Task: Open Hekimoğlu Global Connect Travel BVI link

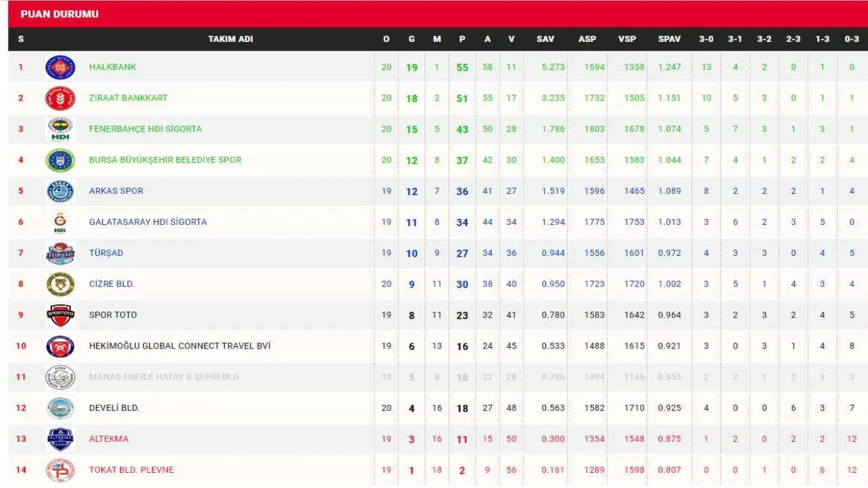Action: [179, 346]
